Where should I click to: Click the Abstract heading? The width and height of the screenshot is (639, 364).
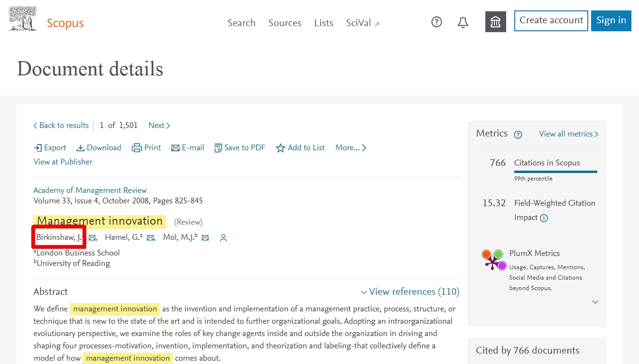coord(50,291)
